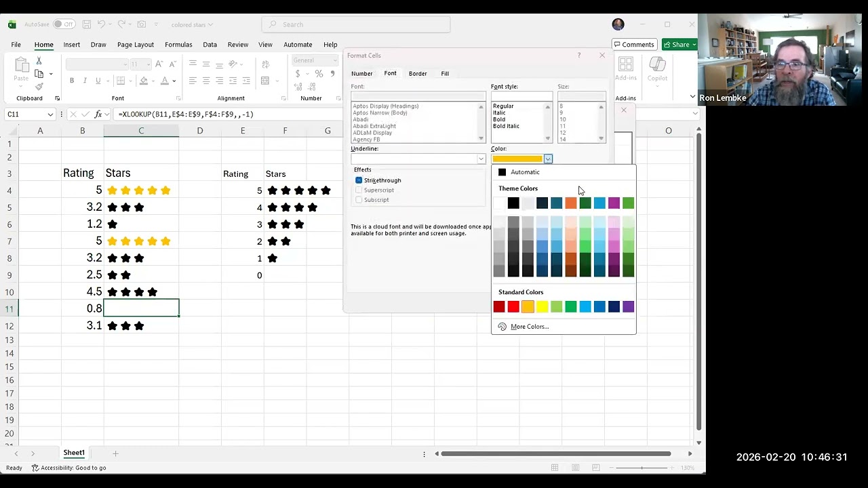
Task: Toggle Underline in the ribbon
Action: [98, 81]
